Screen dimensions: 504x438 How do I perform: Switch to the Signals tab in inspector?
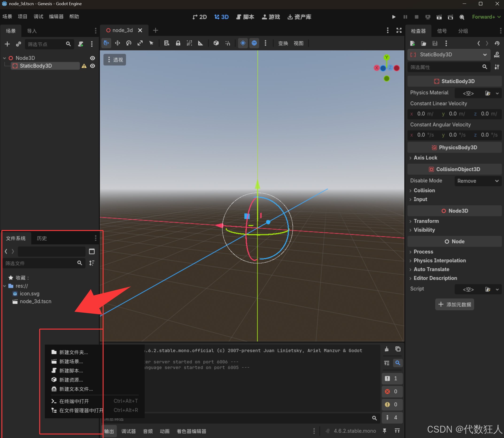pyautogui.click(x=442, y=31)
